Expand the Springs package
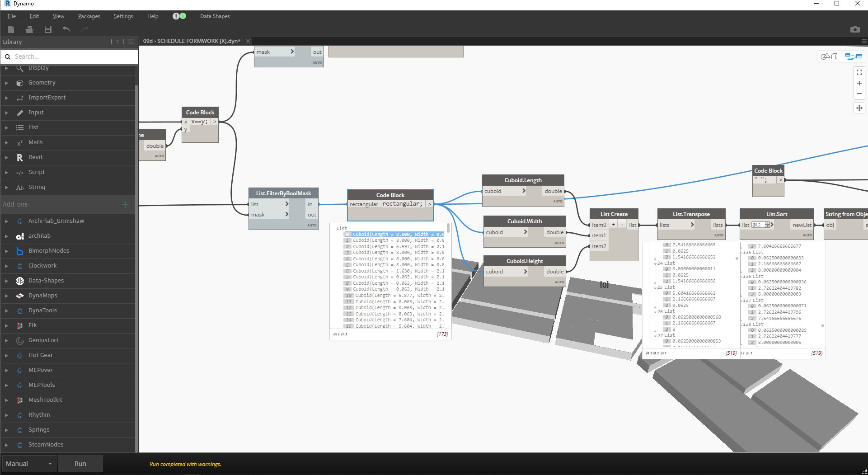 pyautogui.click(x=6, y=430)
